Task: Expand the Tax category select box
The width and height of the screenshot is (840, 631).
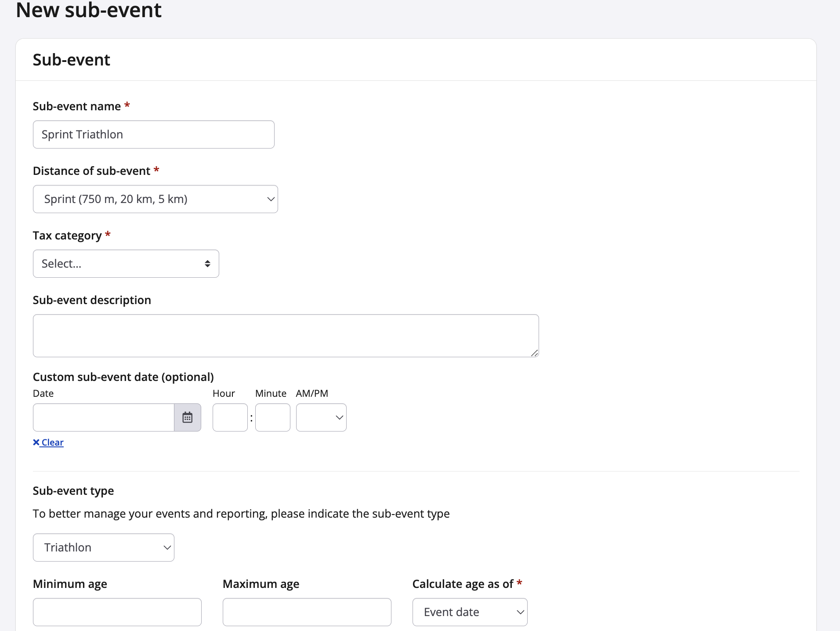Action: tap(126, 264)
